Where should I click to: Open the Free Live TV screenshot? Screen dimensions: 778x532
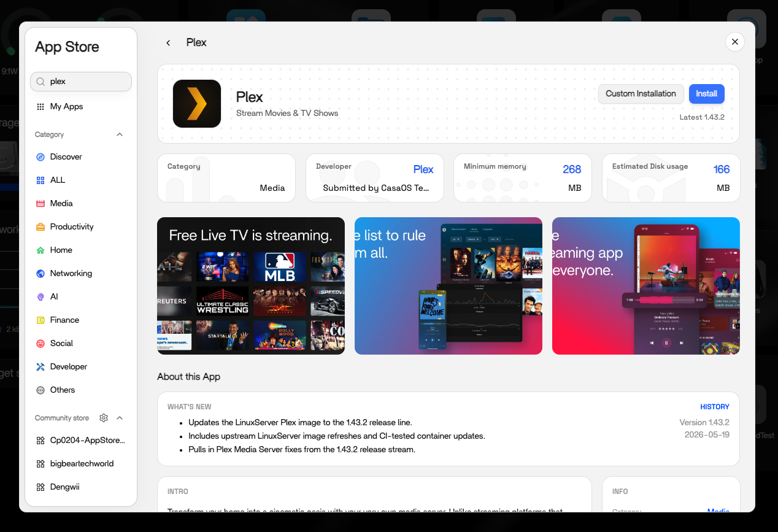(251, 286)
